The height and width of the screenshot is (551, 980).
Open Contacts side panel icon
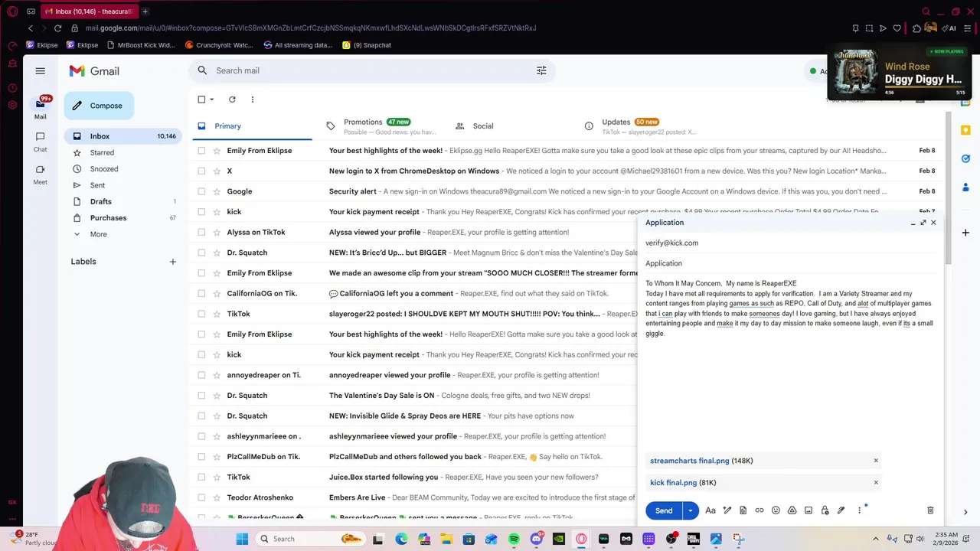pyautogui.click(x=965, y=187)
